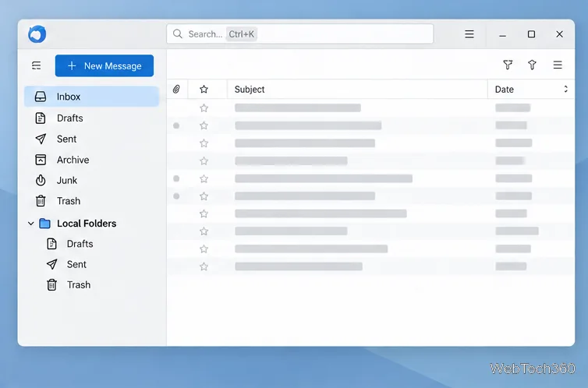Open the quick filter funnel icon

(x=508, y=65)
